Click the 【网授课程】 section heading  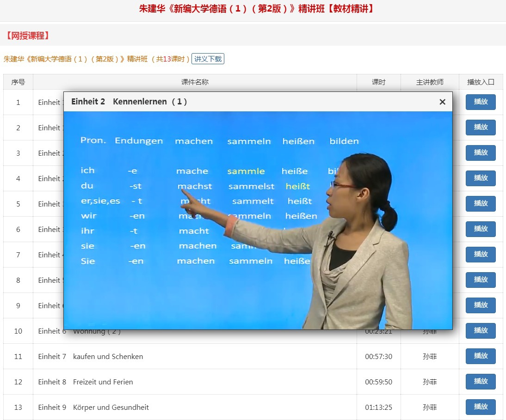[x=28, y=36]
